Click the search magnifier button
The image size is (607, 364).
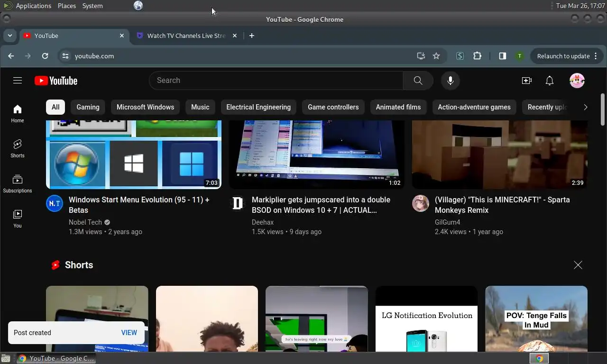(x=418, y=81)
